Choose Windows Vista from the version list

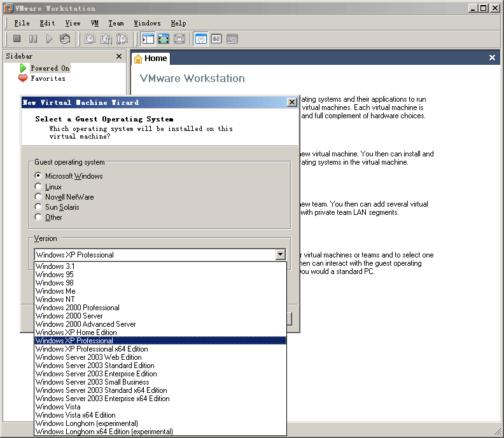tap(160, 407)
